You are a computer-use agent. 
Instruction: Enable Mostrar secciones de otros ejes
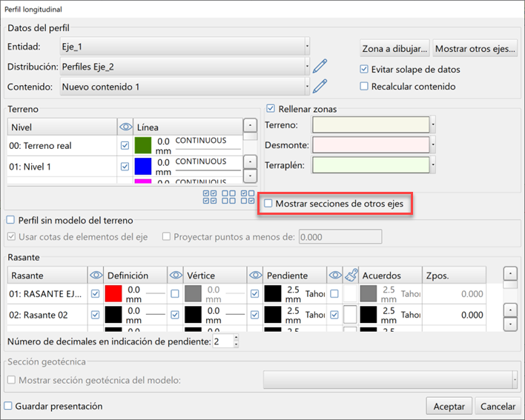[268, 203]
